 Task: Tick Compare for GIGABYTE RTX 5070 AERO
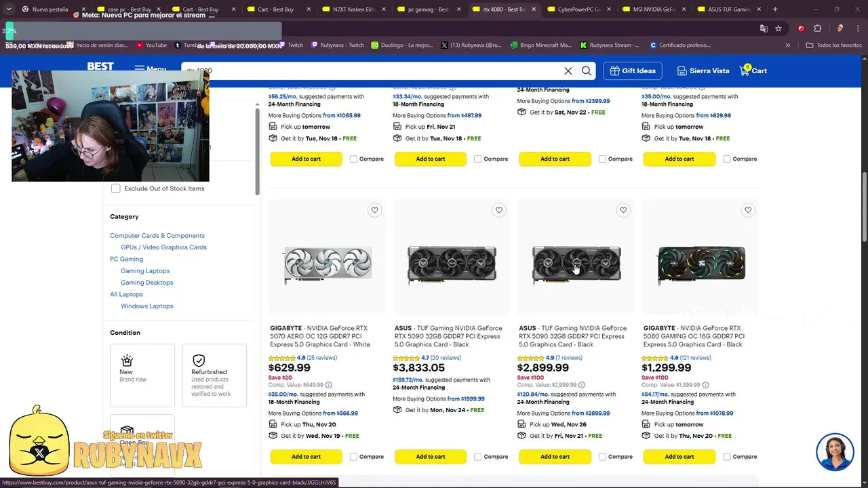(353, 457)
